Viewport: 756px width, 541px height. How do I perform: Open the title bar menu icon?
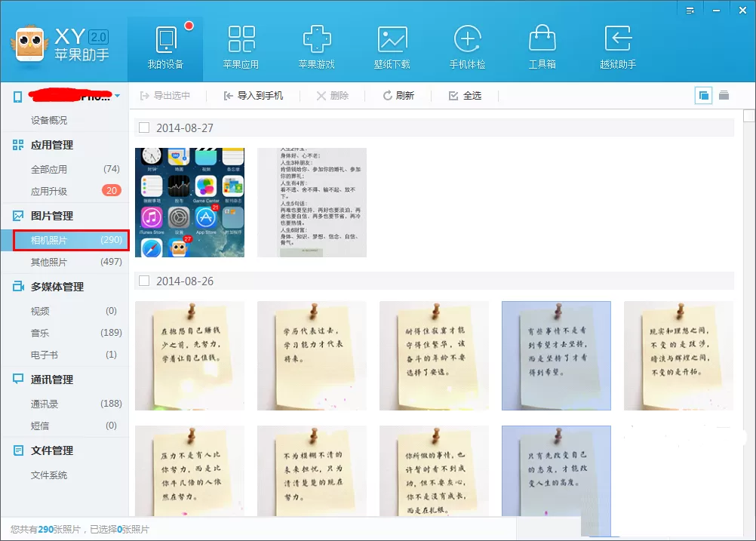(x=690, y=10)
